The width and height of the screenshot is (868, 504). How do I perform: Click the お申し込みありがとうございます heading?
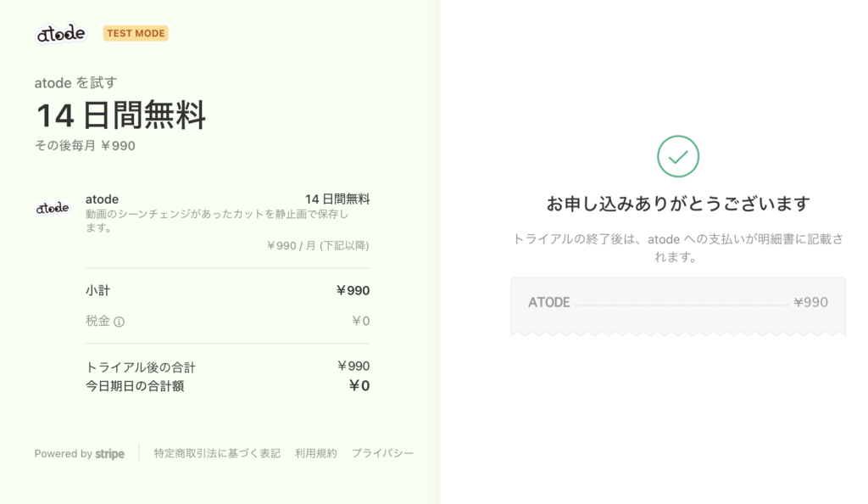pyautogui.click(x=678, y=204)
